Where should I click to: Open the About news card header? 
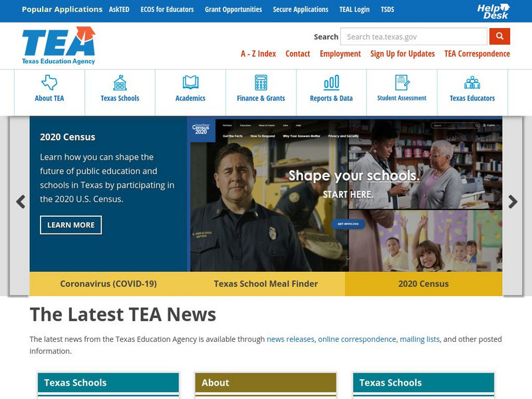[x=265, y=383]
